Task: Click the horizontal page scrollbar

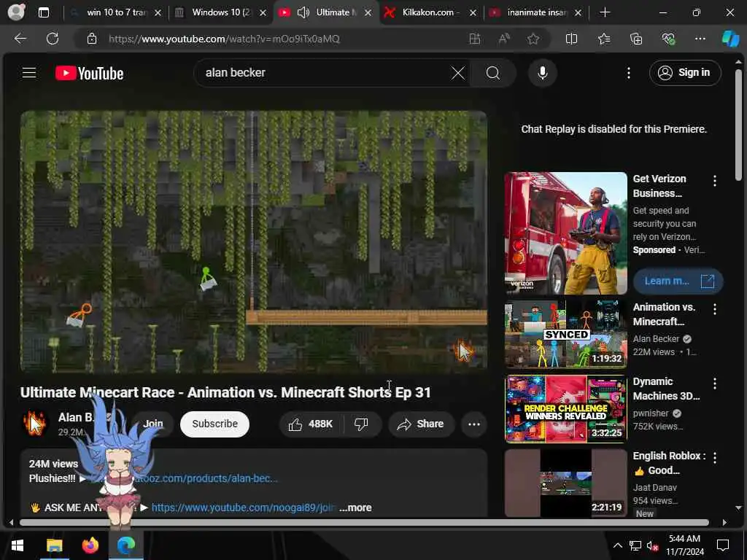Action: (x=364, y=522)
